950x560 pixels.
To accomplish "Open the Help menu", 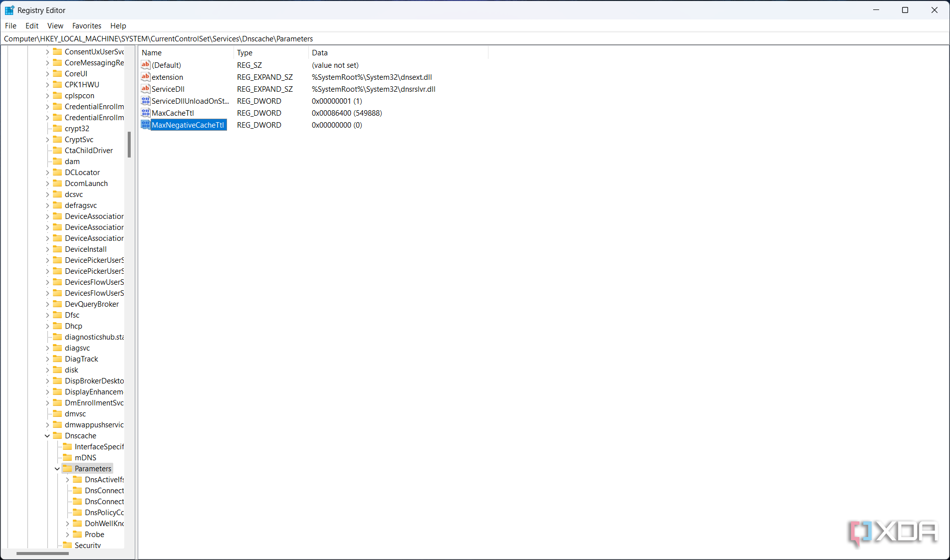I will (118, 25).
